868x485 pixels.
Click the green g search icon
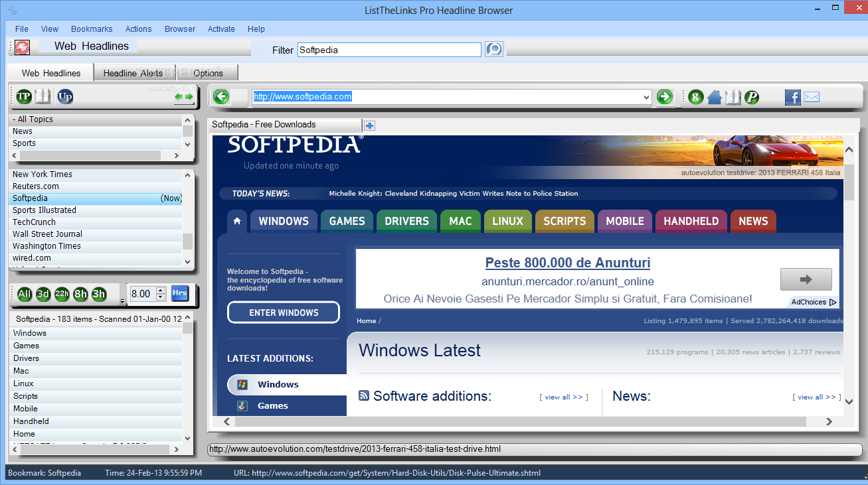(695, 97)
